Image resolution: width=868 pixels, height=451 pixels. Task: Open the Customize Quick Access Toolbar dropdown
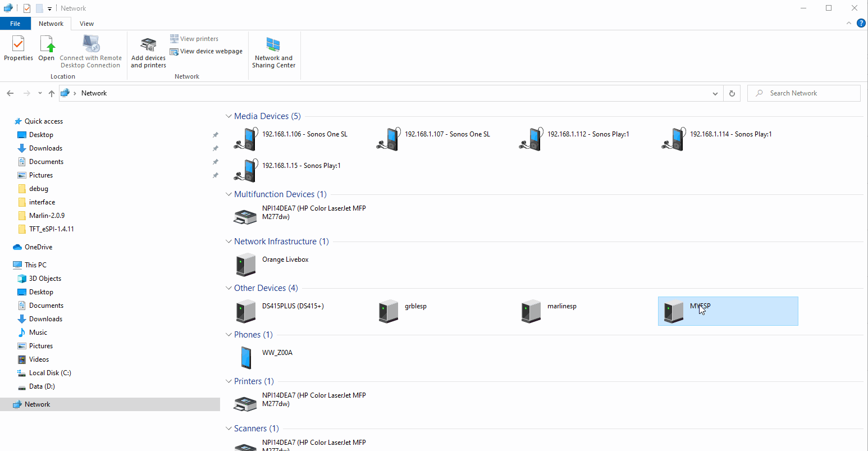[x=49, y=8]
